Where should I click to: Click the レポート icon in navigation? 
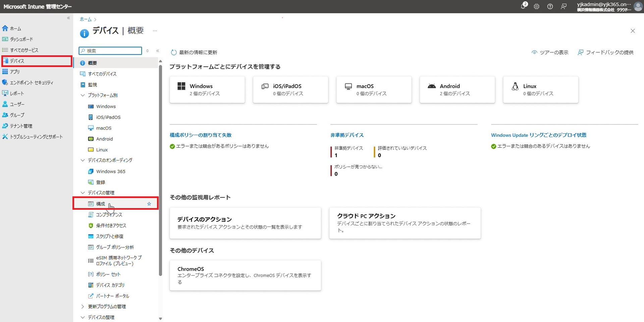pyautogui.click(x=5, y=93)
